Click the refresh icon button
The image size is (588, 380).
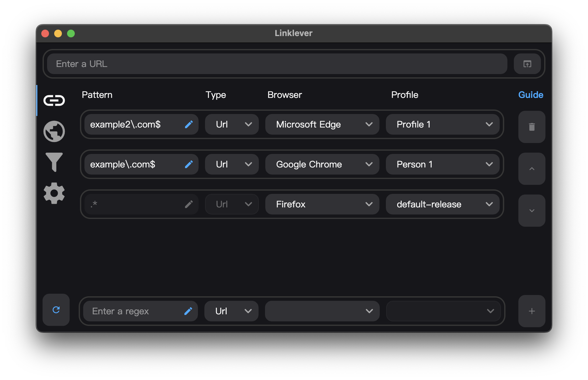[56, 310]
